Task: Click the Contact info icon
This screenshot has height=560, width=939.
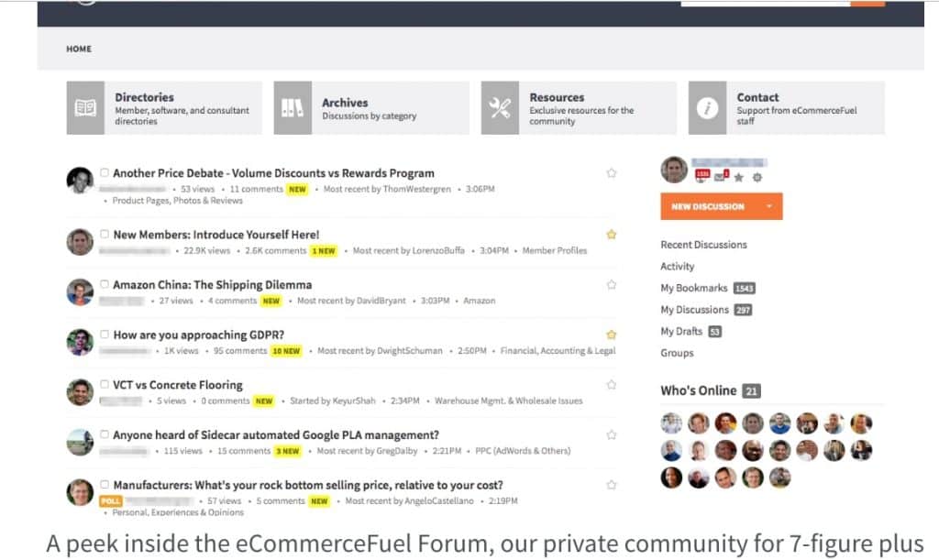Action: 707,108
